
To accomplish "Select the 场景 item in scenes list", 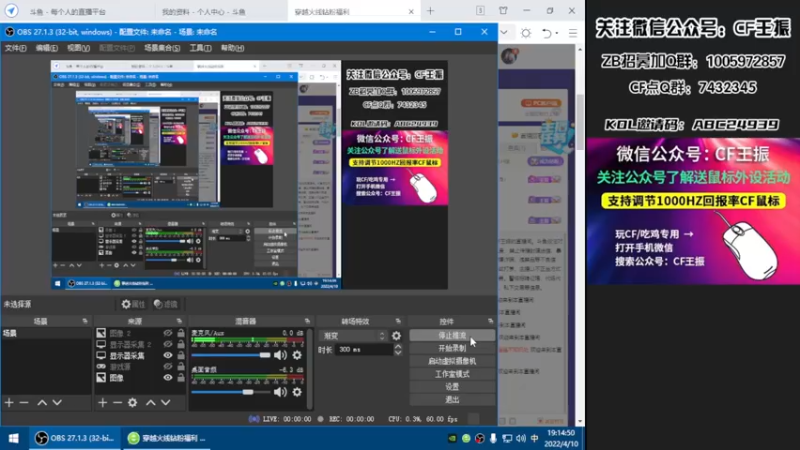I will pyautogui.click(x=46, y=333).
